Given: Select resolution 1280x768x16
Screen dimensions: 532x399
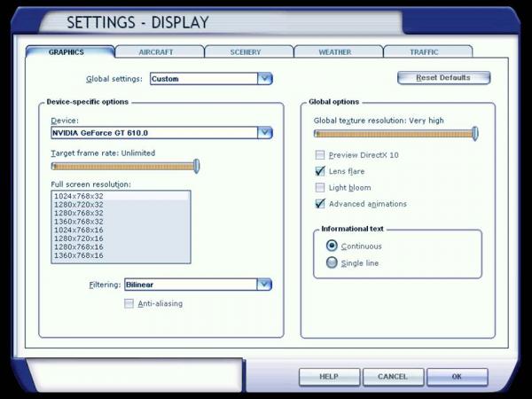Looking at the screenshot, I should pyautogui.click(x=121, y=247).
